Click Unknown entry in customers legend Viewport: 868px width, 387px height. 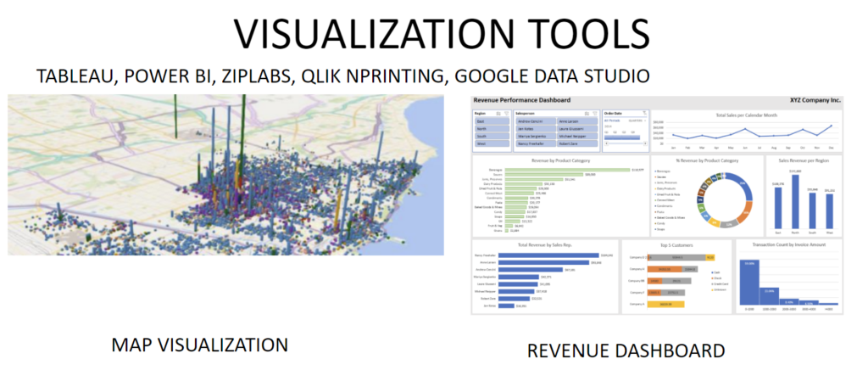click(720, 289)
